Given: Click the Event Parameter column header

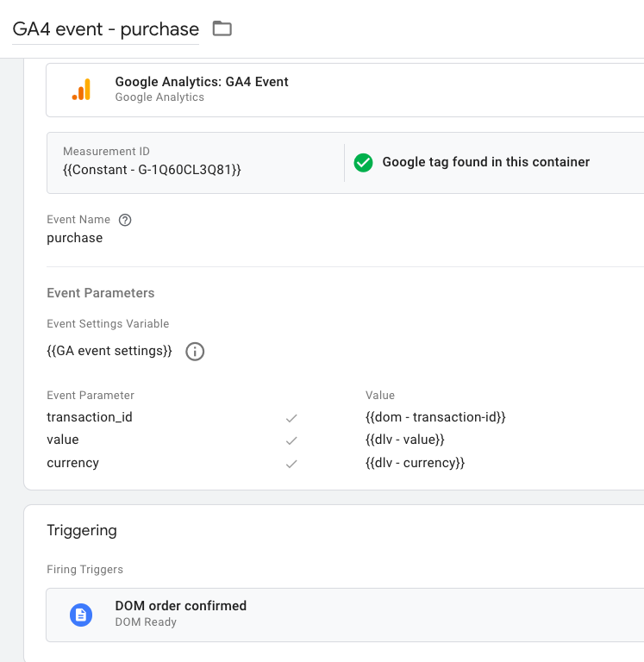Looking at the screenshot, I should tap(91, 395).
